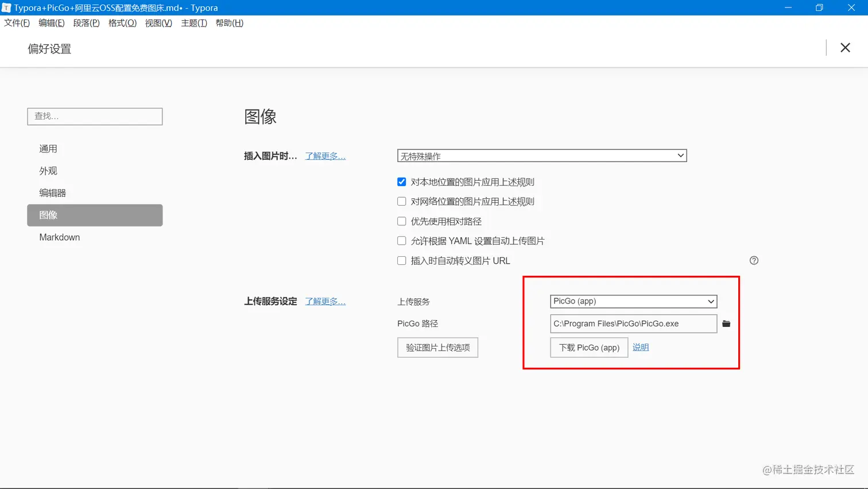Select 图像 settings category
The width and height of the screenshot is (868, 489).
point(95,215)
